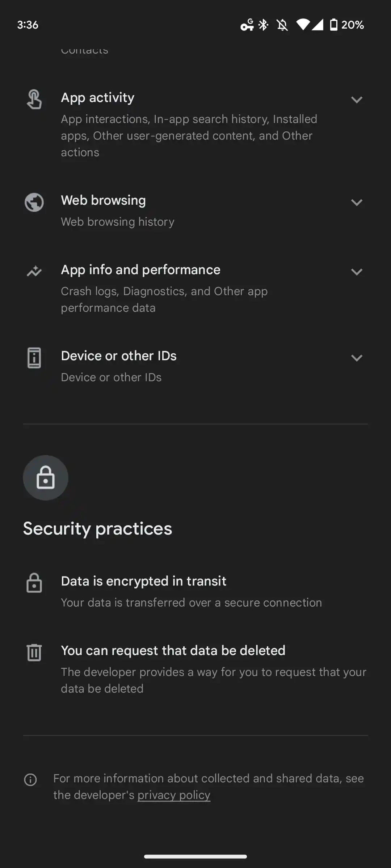The image size is (391, 868).
Task: Tap the Data is encrypted in transit title
Action: click(144, 581)
